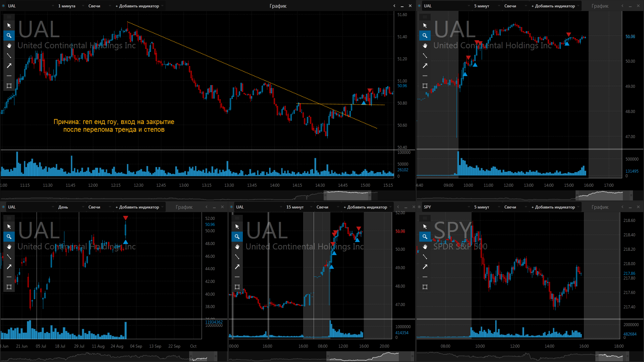The height and width of the screenshot is (362, 644).
Task: Toggle the link circle of the daily UAL panel
Action: [x=3, y=207]
